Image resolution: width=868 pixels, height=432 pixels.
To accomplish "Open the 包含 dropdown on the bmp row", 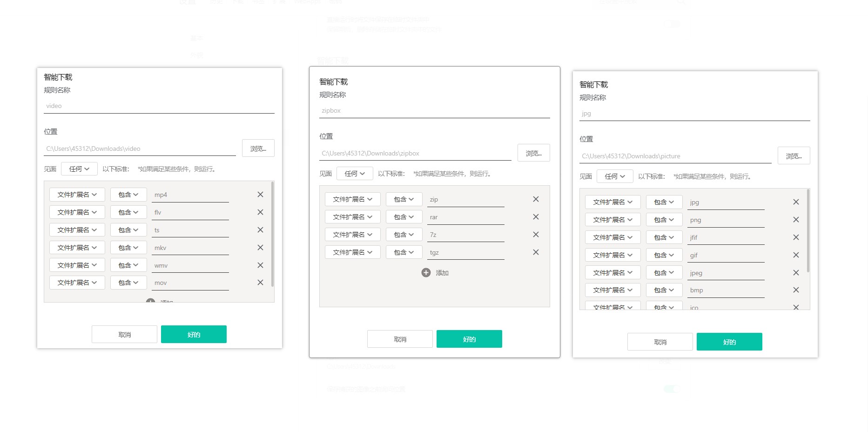I will point(664,290).
